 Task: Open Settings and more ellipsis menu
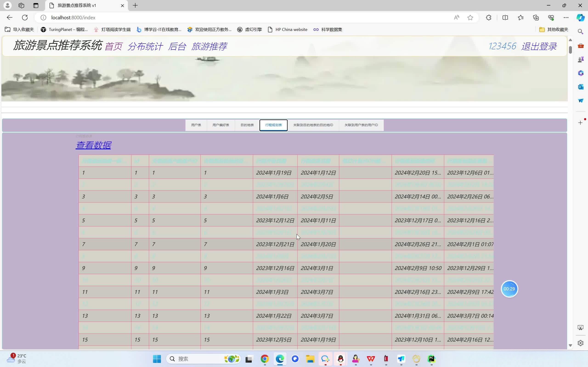tap(566, 17)
